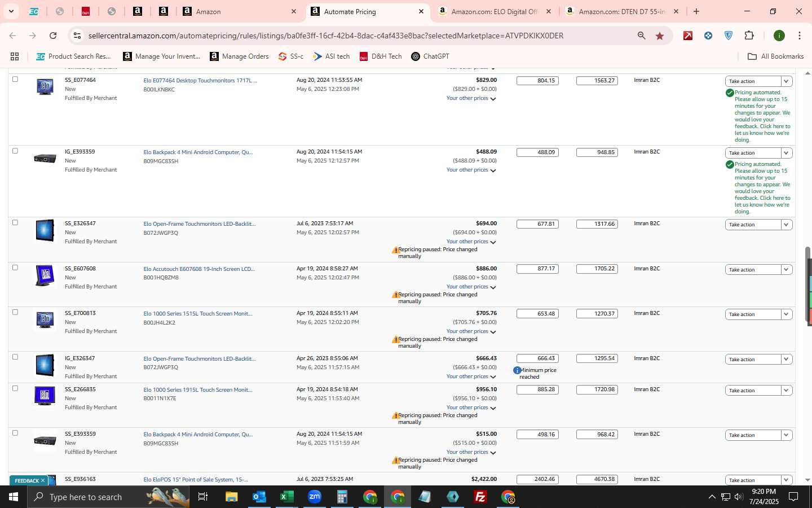
Task: Open Chrome's three-dot menu
Action: click(x=800, y=36)
